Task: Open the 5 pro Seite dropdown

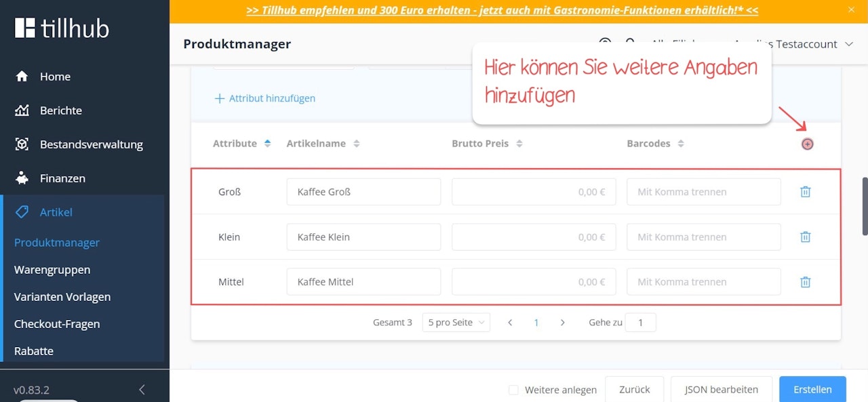Action: tap(456, 323)
